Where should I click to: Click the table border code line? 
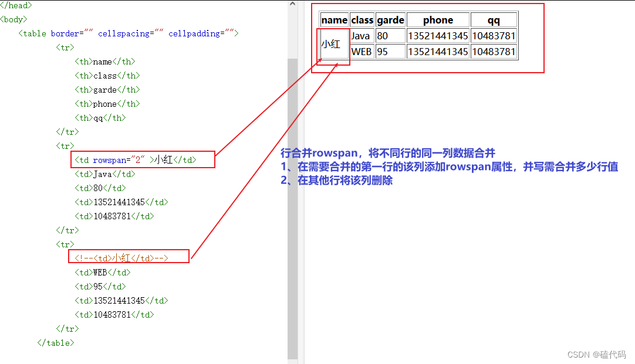click(129, 33)
